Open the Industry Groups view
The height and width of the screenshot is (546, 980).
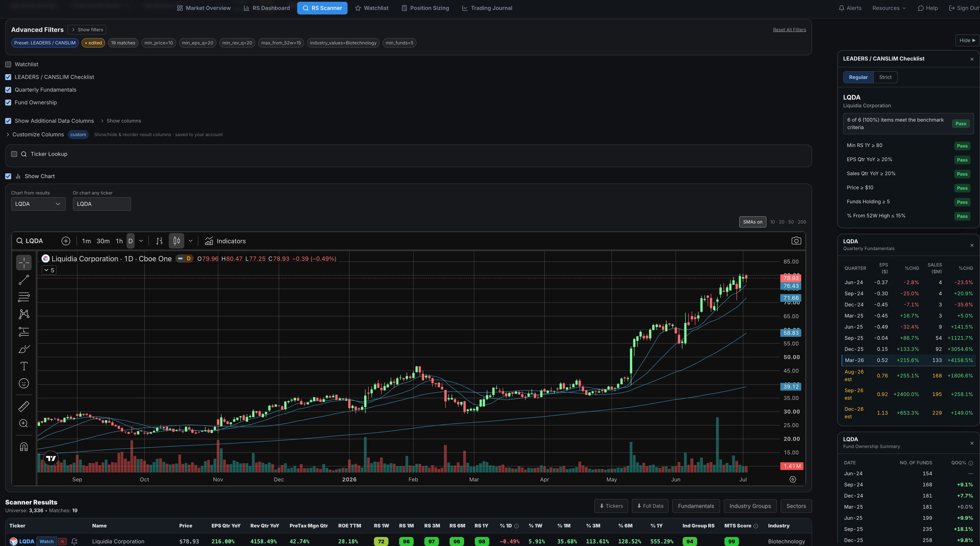click(x=750, y=506)
